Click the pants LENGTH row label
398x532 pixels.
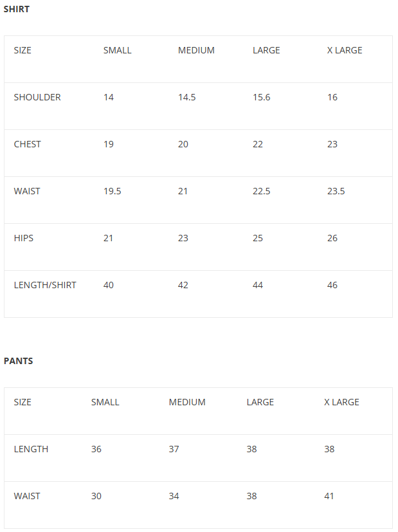31,449
